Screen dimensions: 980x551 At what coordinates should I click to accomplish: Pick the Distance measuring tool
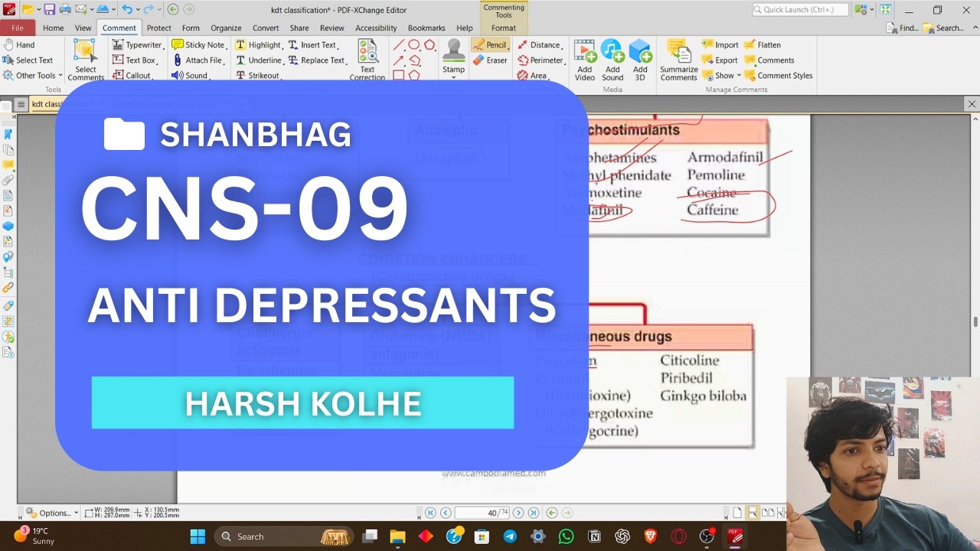pos(540,45)
